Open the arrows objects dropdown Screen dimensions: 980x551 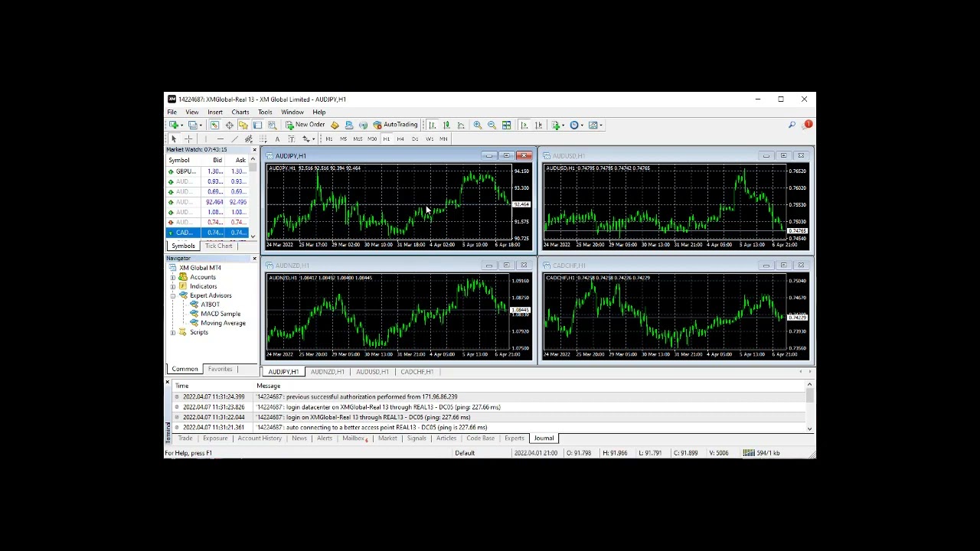click(x=308, y=139)
